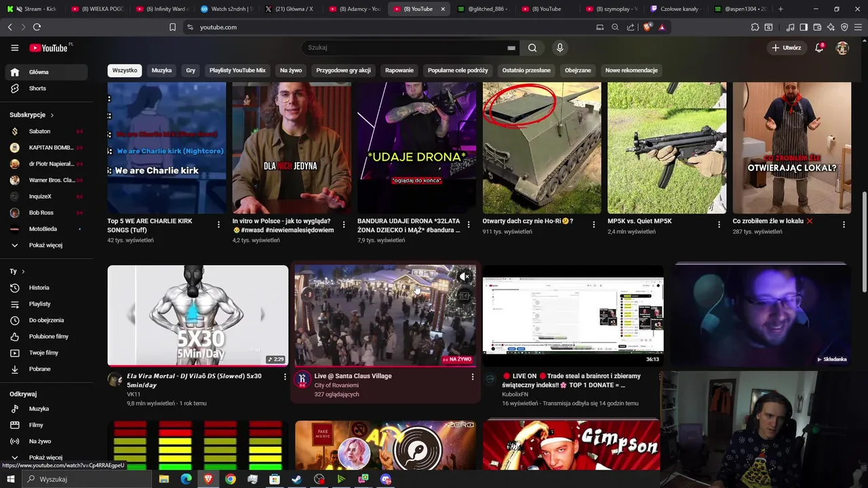Open the City of Rovaniemi channel link
The image size is (868, 488).
click(336, 385)
